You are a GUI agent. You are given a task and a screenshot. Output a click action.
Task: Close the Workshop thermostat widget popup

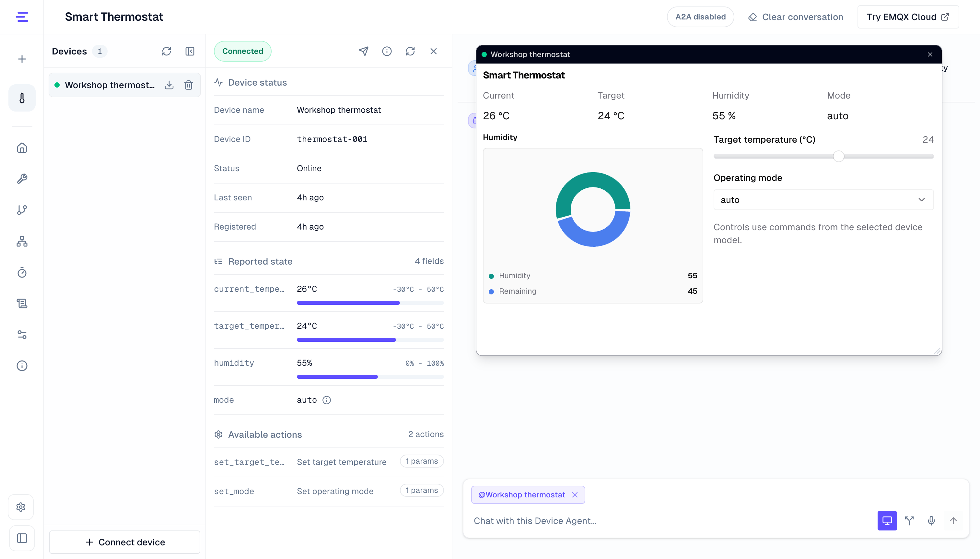tap(930, 54)
